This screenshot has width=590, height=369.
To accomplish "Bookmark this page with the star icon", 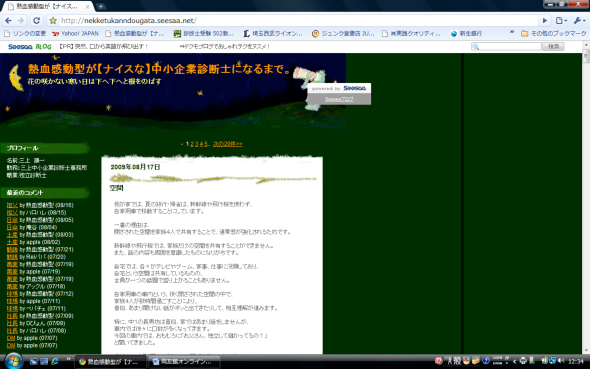I will pos(53,21).
